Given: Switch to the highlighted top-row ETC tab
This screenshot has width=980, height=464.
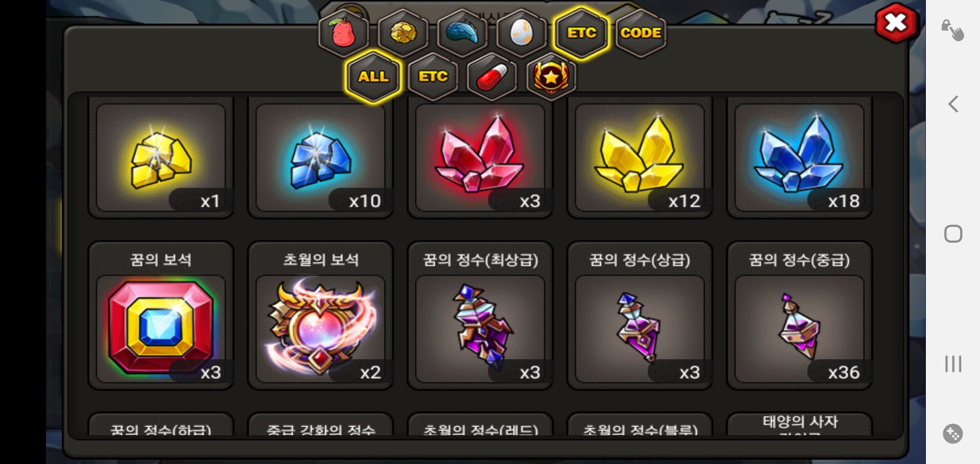Looking at the screenshot, I should pos(581,33).
